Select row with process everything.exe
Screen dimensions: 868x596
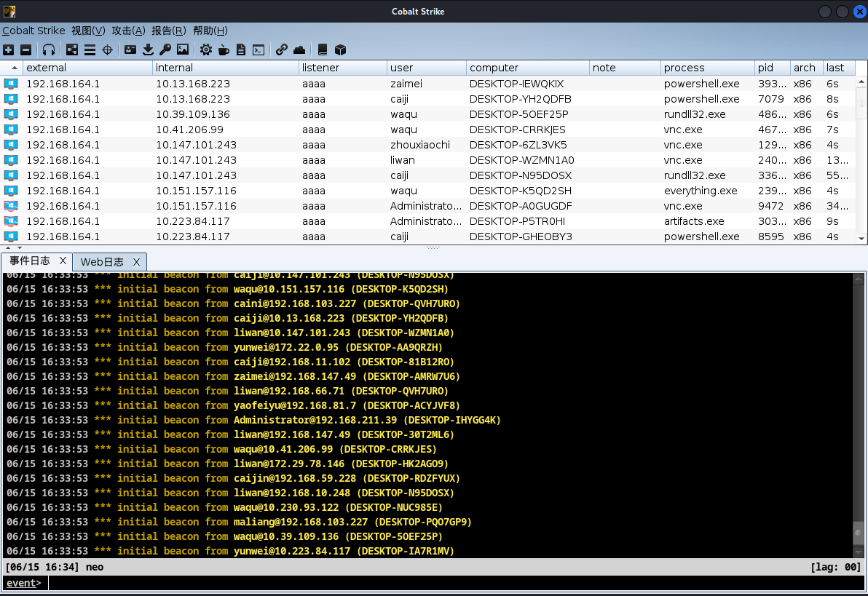pos(427,191)
